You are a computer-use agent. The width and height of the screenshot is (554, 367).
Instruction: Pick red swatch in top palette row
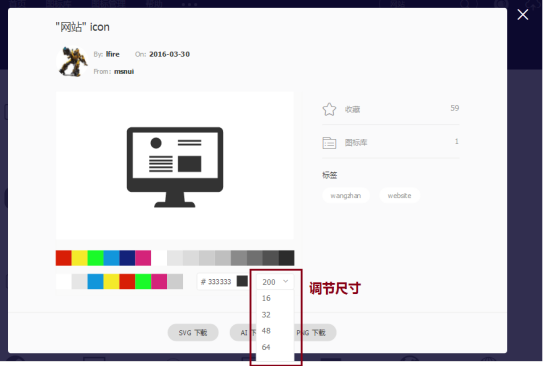point(64,258)
